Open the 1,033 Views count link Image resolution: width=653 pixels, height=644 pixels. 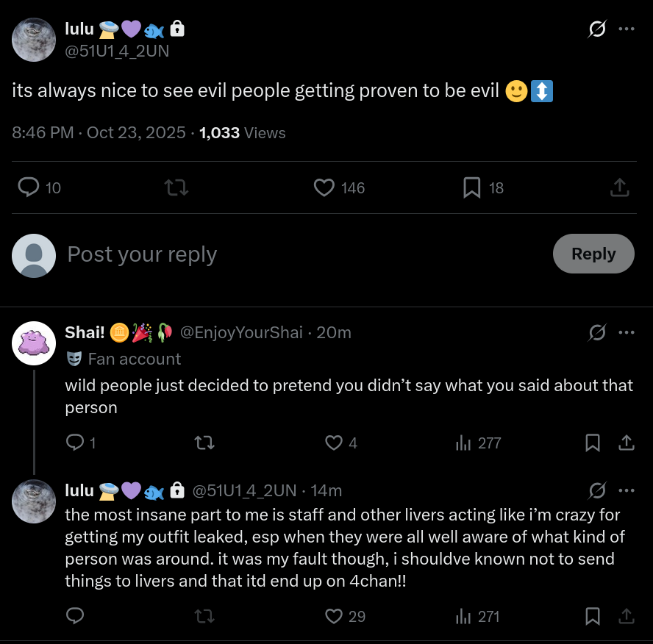click(x=243, y=133)
